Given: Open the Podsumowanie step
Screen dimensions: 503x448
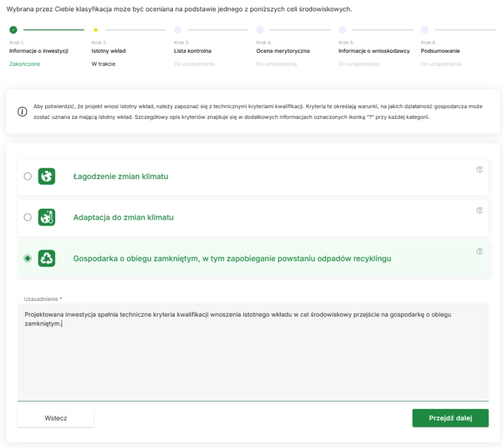Looking at the screenshot, I should tap(440, 51).
